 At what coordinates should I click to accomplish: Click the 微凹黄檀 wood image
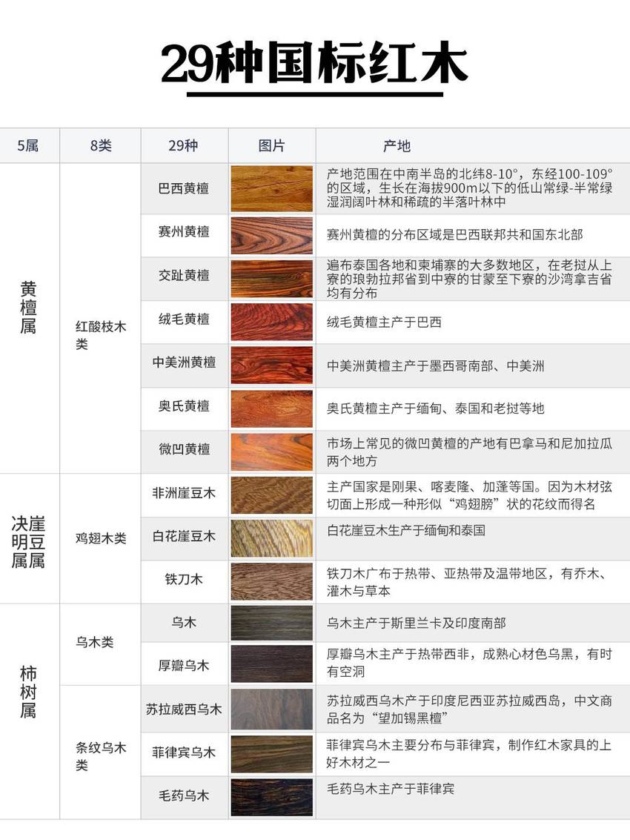click(x=271, y=452)
